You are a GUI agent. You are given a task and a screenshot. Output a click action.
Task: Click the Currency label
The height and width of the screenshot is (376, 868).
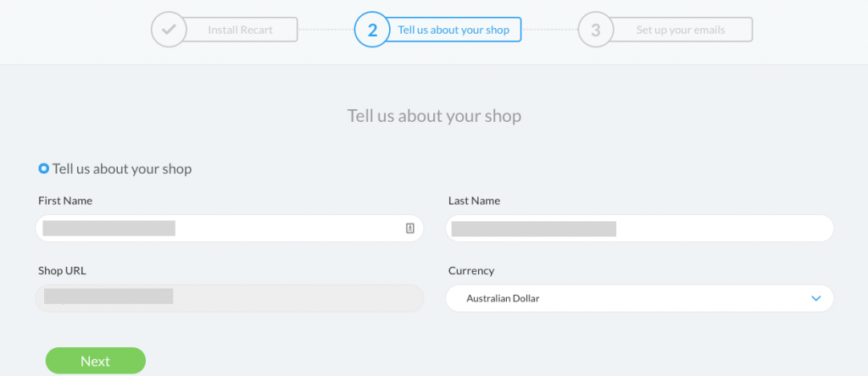471,271
